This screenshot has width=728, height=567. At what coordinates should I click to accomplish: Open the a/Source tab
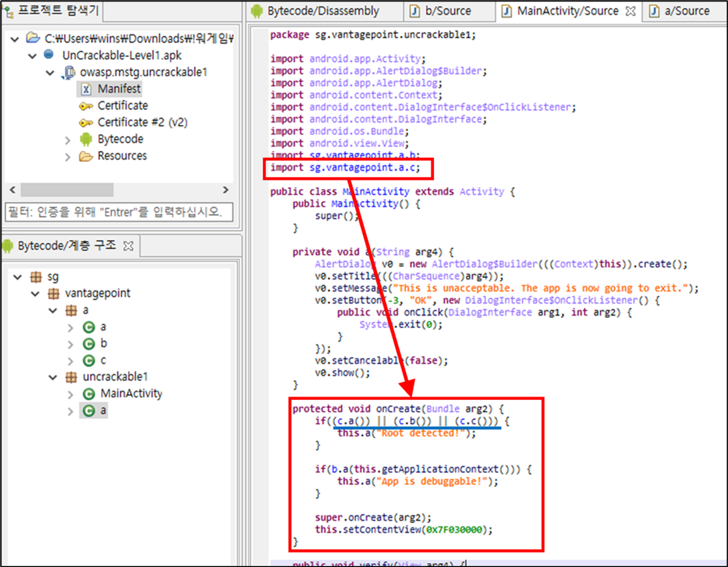(x=687, y=11)
